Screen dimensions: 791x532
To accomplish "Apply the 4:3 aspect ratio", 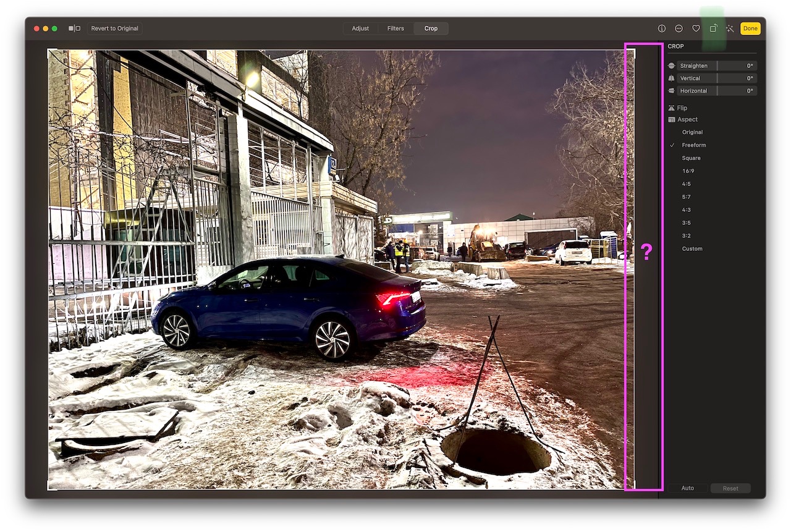I will point(687,210).
